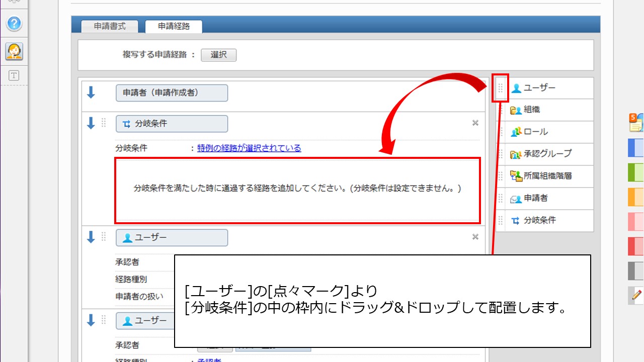Click drag handle dots beside ユーザー palette item

501,88
